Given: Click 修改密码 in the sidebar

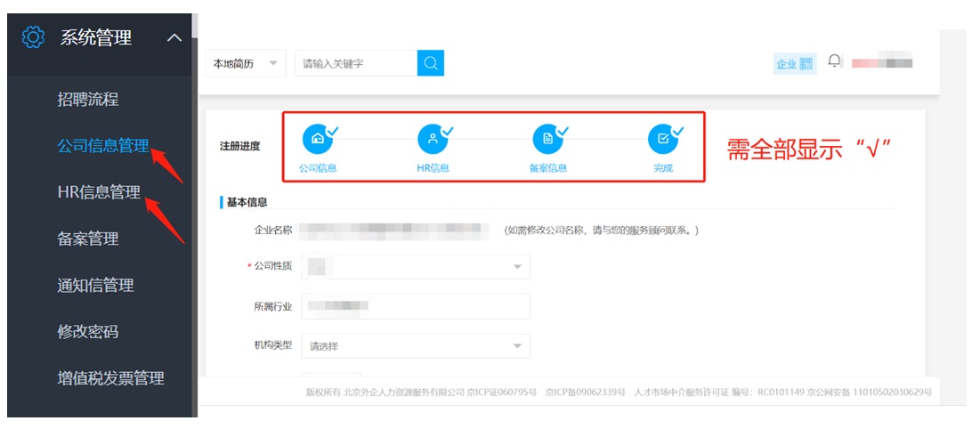Looking at the screenshot, I should [88, 331].
